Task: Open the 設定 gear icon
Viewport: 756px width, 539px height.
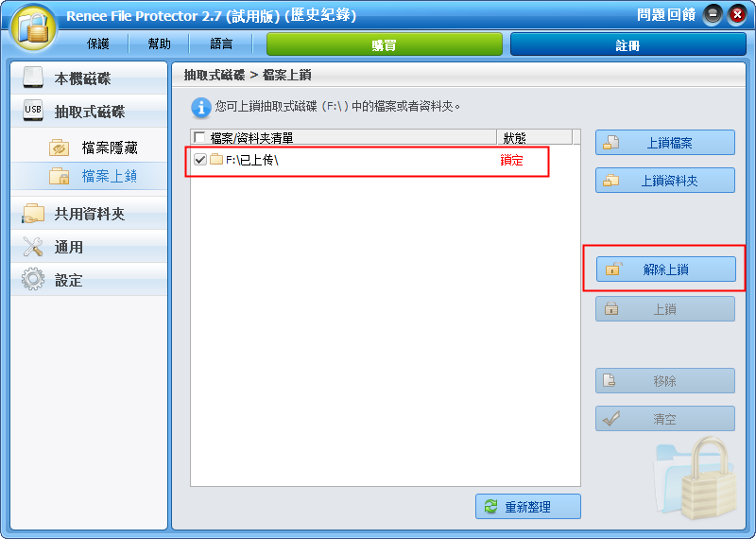Action: coord(33,279)
